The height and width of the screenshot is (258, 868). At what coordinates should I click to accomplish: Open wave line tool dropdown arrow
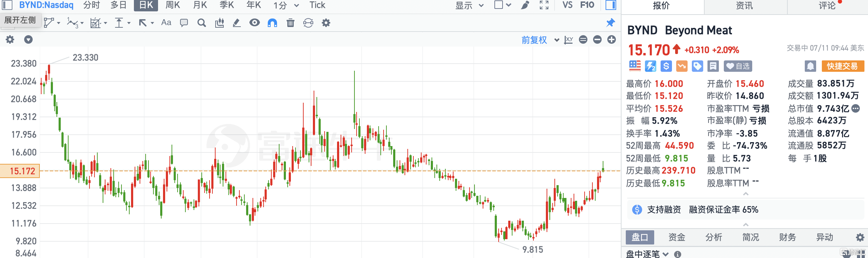coord(82,23)
